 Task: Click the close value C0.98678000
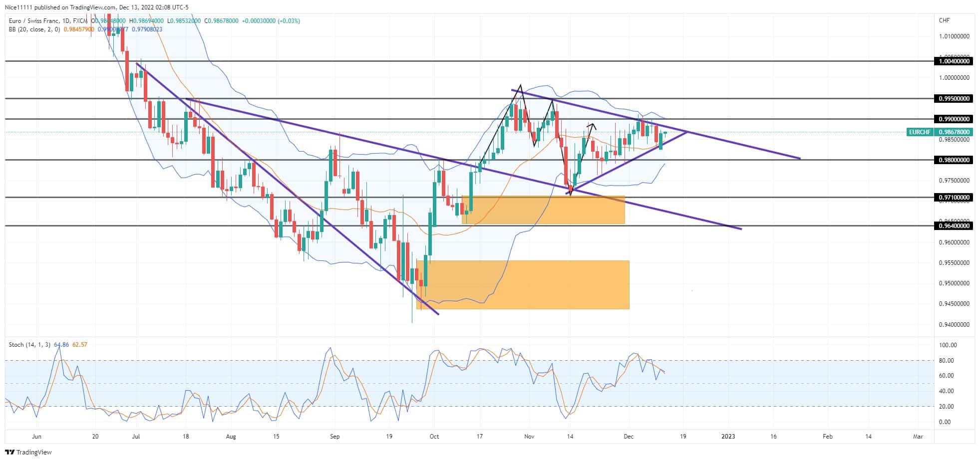tap(221, 21)
